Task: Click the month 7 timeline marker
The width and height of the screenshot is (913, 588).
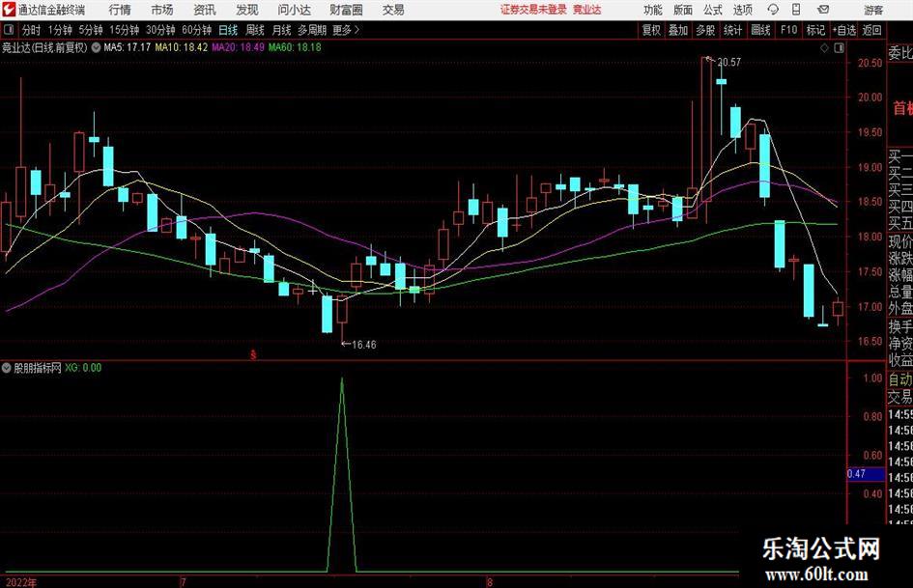Action: click(184, 582)
